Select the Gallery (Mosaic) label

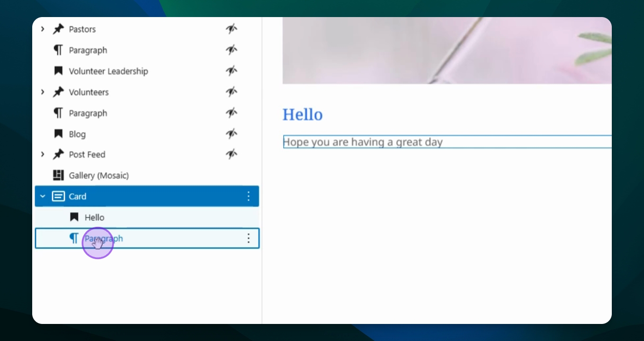[99, 175]
